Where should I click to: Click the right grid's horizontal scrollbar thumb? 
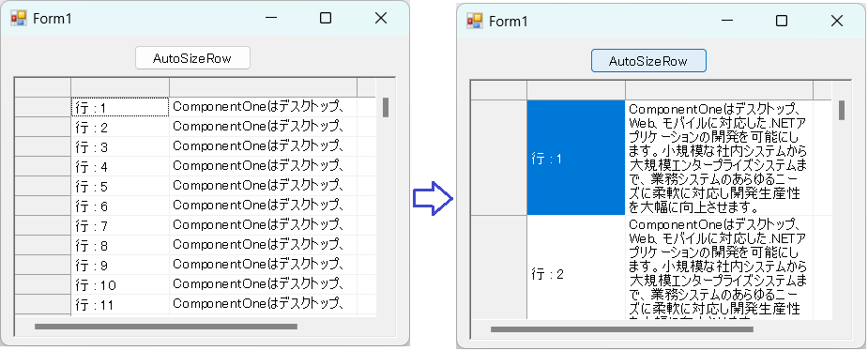[x=622, y=329]
